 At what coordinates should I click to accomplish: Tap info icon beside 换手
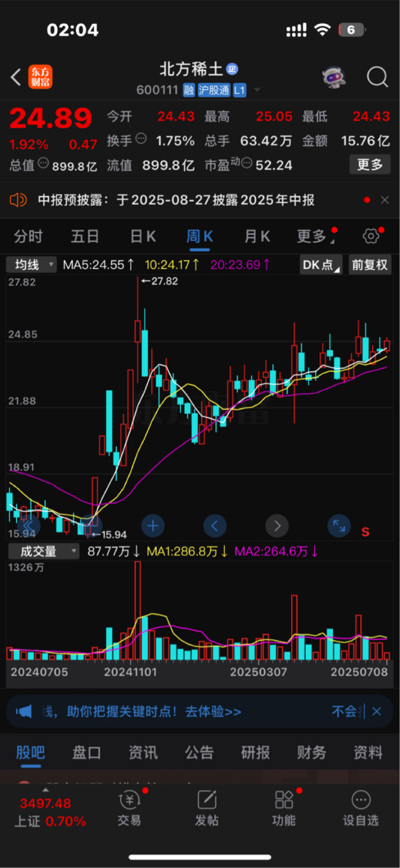tap(141, 139)
